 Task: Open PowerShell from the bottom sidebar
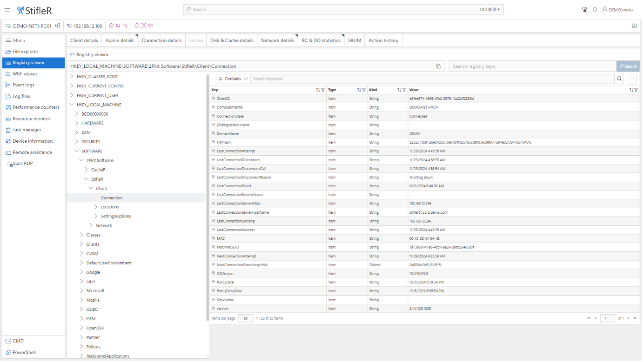[20, 352]
